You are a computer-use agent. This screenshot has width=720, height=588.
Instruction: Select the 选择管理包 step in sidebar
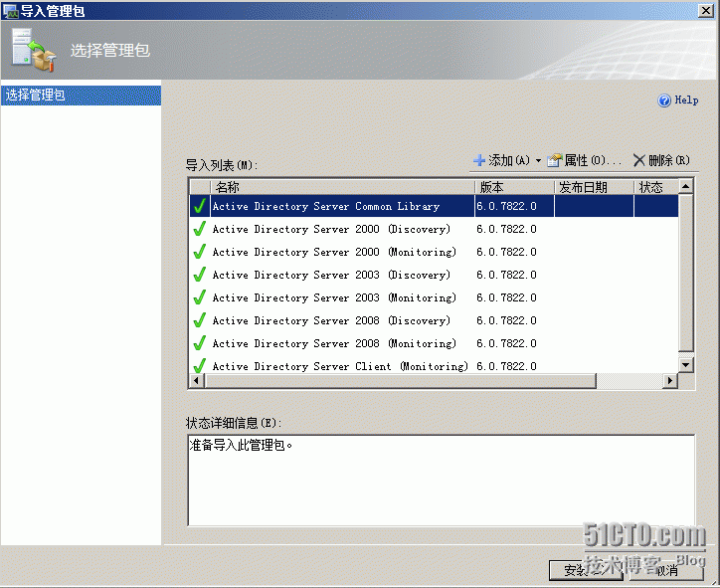81,96
